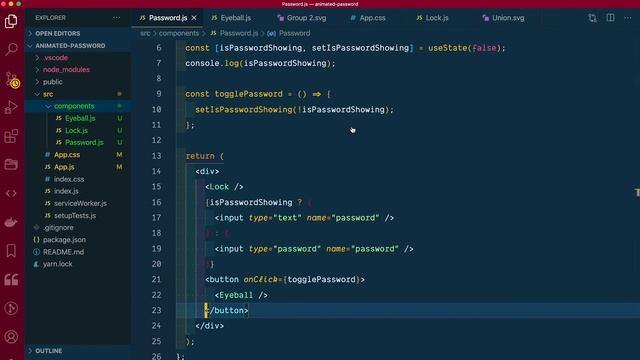Place cursor on togglePassword function name line 9
The width and height of the screenshot is (640, 360).
(249, 94)
